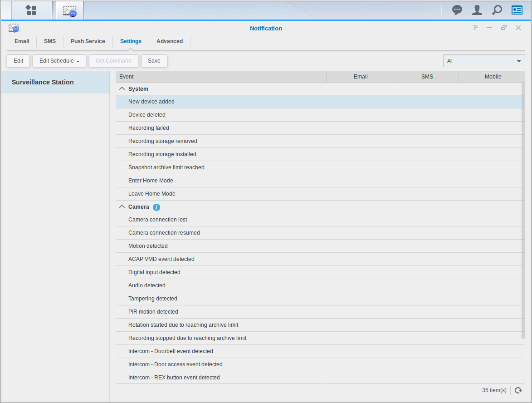
Task: Open the Advanced tab
Action: click(x=170, y=41)
